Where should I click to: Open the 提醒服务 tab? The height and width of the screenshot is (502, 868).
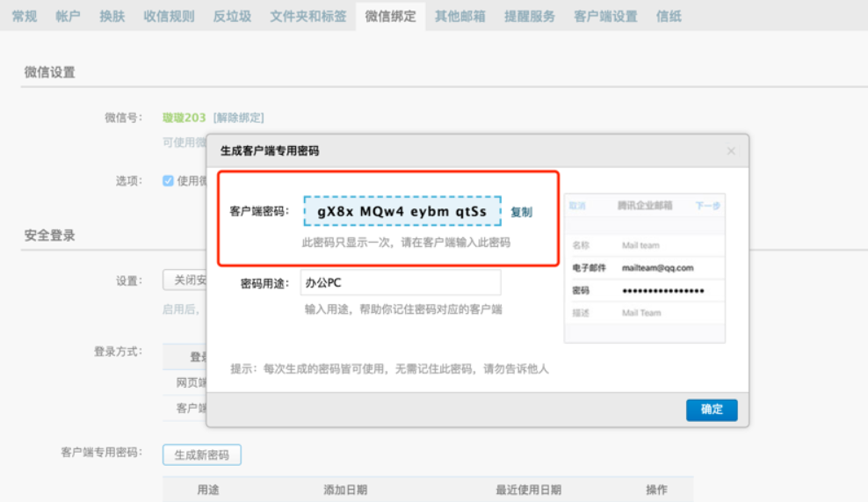(529, 16)
